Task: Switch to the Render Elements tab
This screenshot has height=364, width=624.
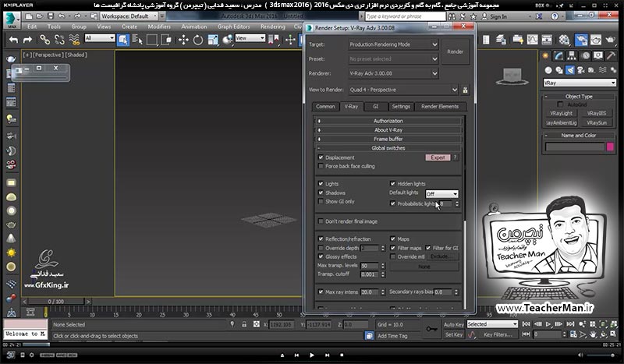Action: coord(440,107)
